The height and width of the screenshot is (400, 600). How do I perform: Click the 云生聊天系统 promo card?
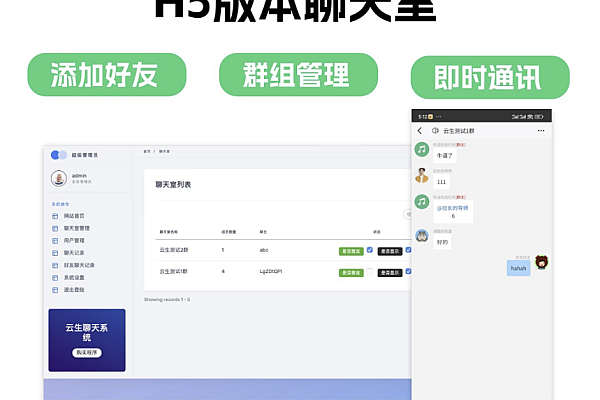click(87, 340)
